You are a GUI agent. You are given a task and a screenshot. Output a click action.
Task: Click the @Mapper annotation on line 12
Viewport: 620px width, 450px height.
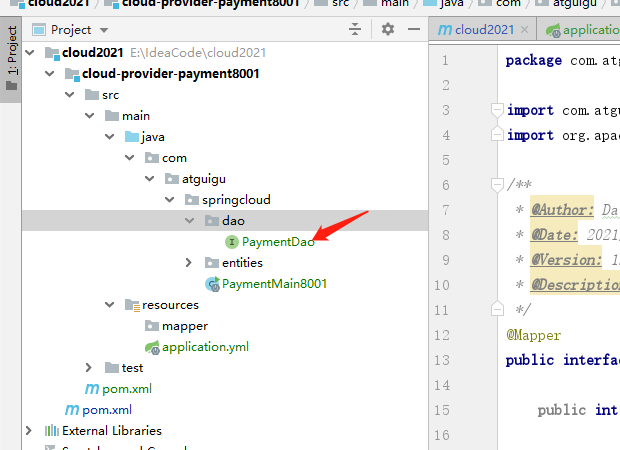coord(533,335)
